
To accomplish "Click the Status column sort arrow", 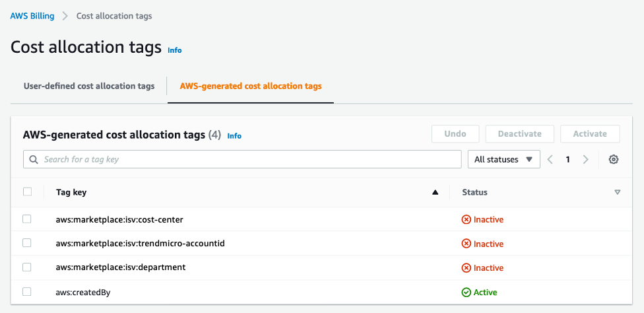I will tap(618, 193).
